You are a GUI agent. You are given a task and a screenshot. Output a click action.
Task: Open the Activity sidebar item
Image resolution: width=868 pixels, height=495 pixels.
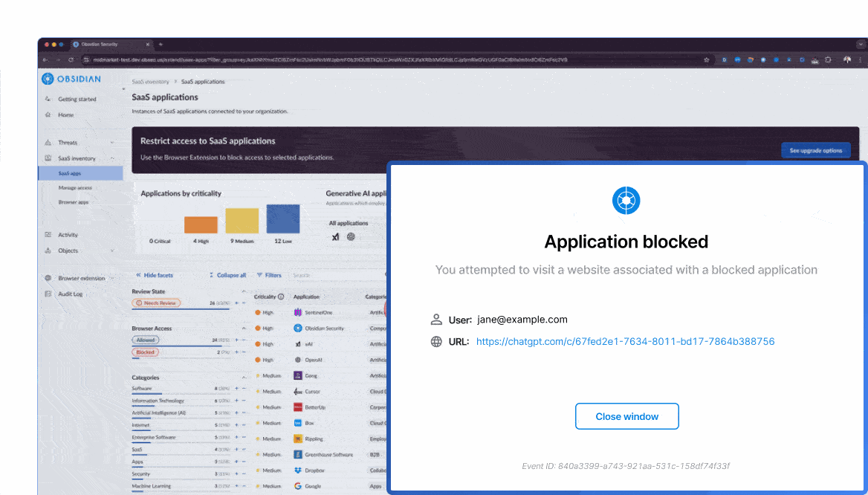click(68, 235)
